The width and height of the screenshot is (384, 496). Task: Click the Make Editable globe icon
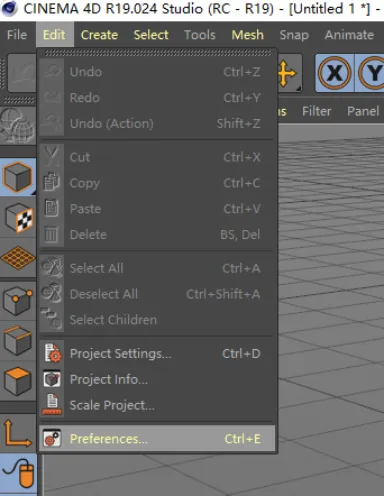pos(18,125)
